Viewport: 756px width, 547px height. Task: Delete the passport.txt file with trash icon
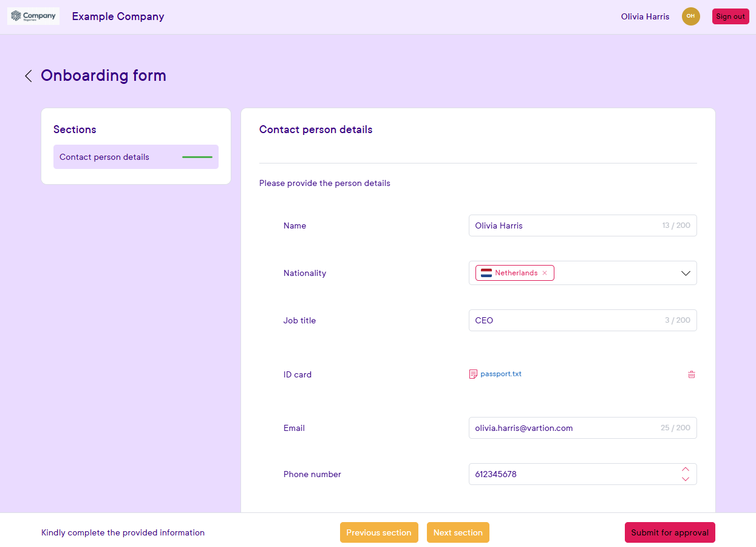tap(691, 374)
